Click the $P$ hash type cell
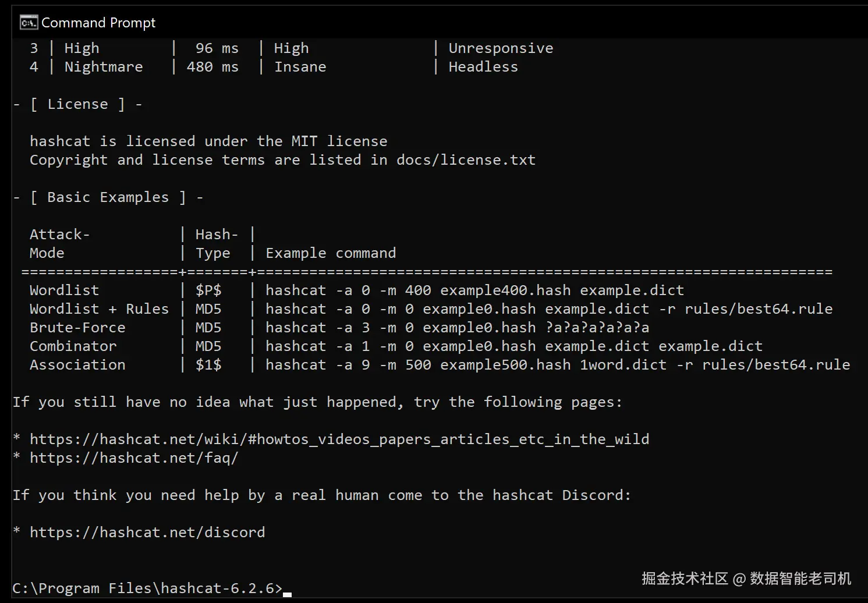Screen dimensions: 868x603 click(x=208, y=290)
